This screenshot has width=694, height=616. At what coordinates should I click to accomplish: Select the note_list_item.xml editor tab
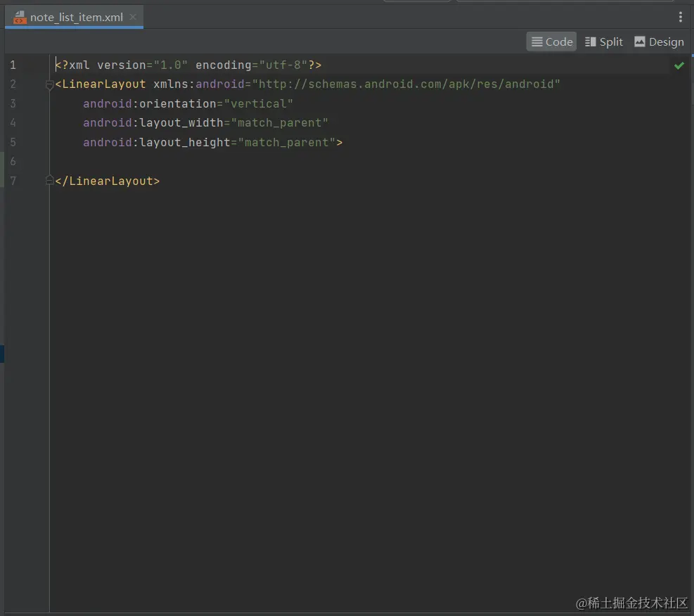point(74,18)
